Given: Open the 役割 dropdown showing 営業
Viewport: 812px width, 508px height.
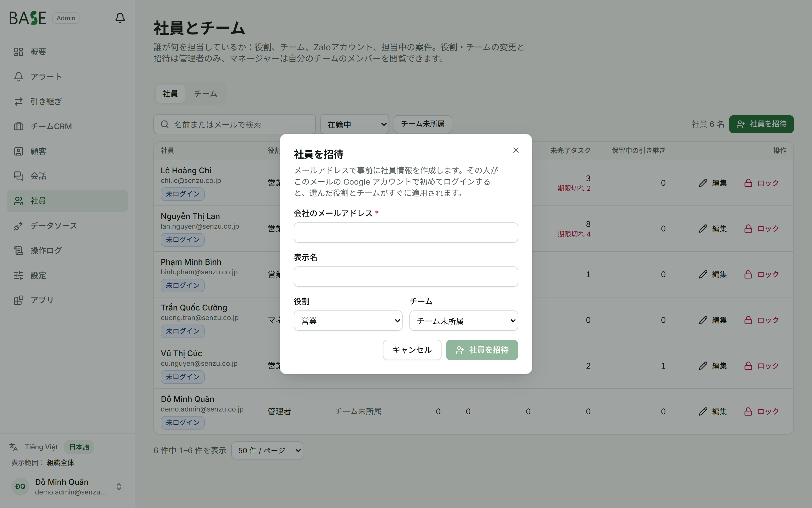Looking at the screenshot, I should click(x=348, y=321).
